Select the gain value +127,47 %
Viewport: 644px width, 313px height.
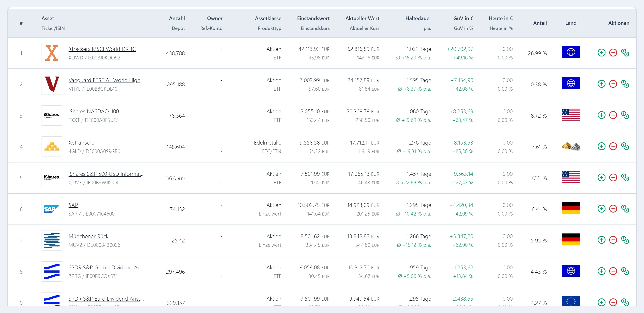[x=462, y=182]
